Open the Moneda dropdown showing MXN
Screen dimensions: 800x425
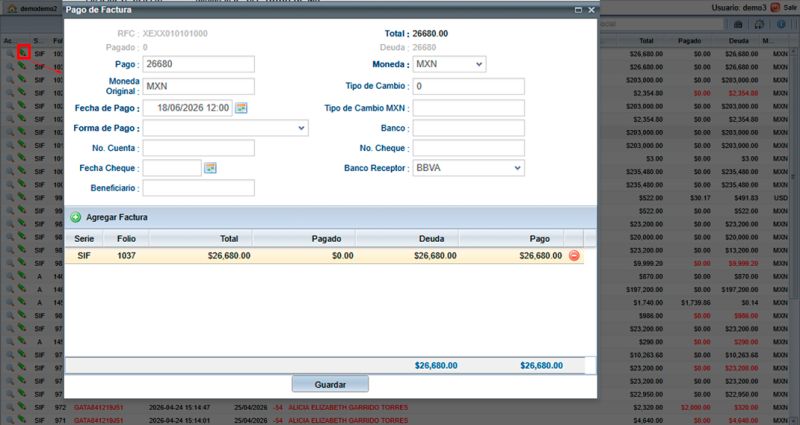coord(449,64)
